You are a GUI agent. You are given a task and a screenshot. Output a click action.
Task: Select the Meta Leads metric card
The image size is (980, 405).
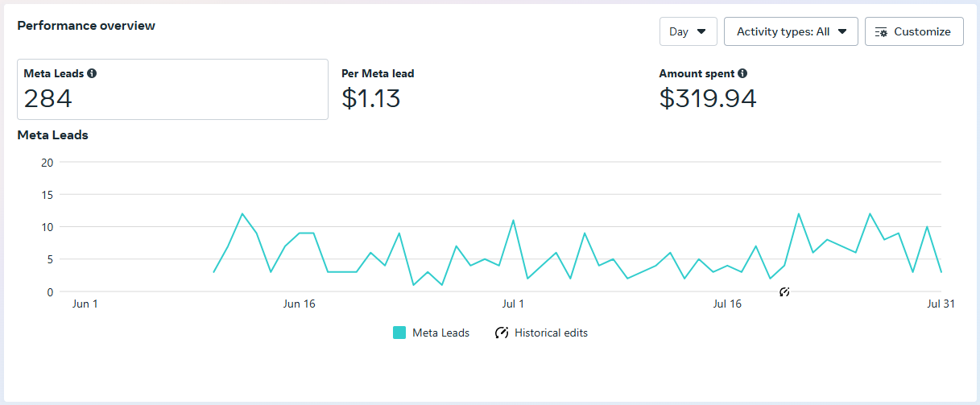(x=172, y=89)
